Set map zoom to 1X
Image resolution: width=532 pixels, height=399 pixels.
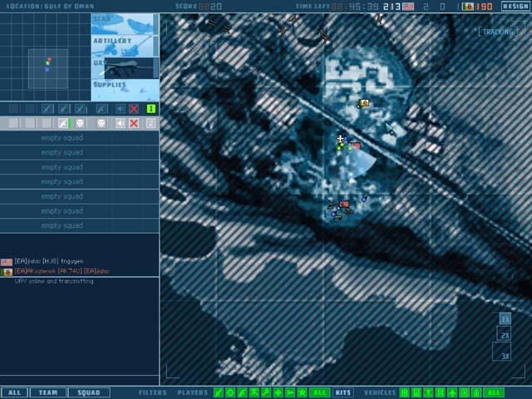[505, 318]
